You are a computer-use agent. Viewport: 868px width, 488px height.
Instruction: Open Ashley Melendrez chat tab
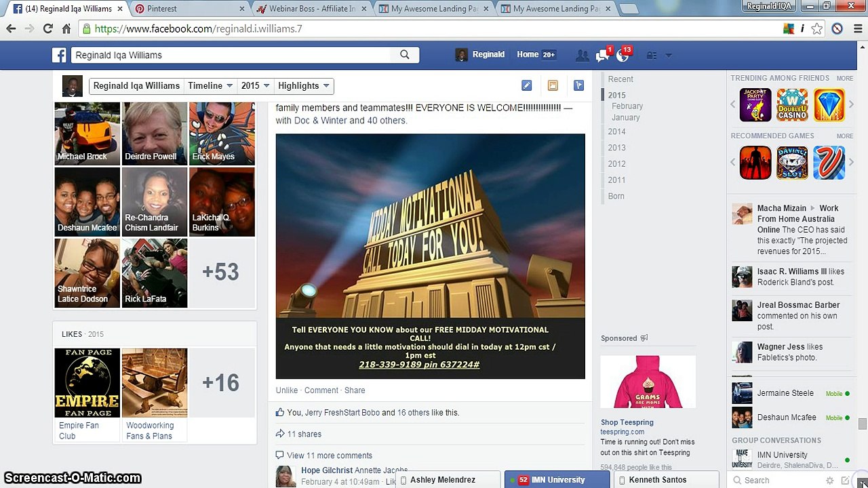click(448, 480)
